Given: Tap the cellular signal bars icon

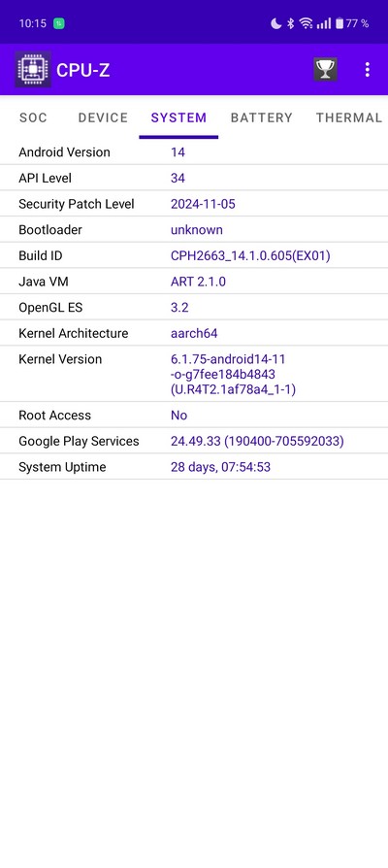Looking at the screenshot, I should [x=324, y=23].
